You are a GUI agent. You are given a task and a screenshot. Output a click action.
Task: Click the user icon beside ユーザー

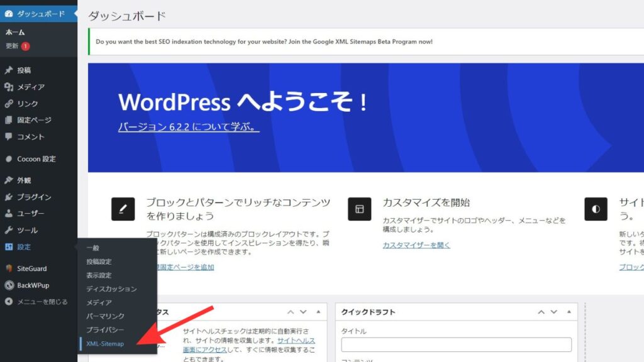click(9, 214)
